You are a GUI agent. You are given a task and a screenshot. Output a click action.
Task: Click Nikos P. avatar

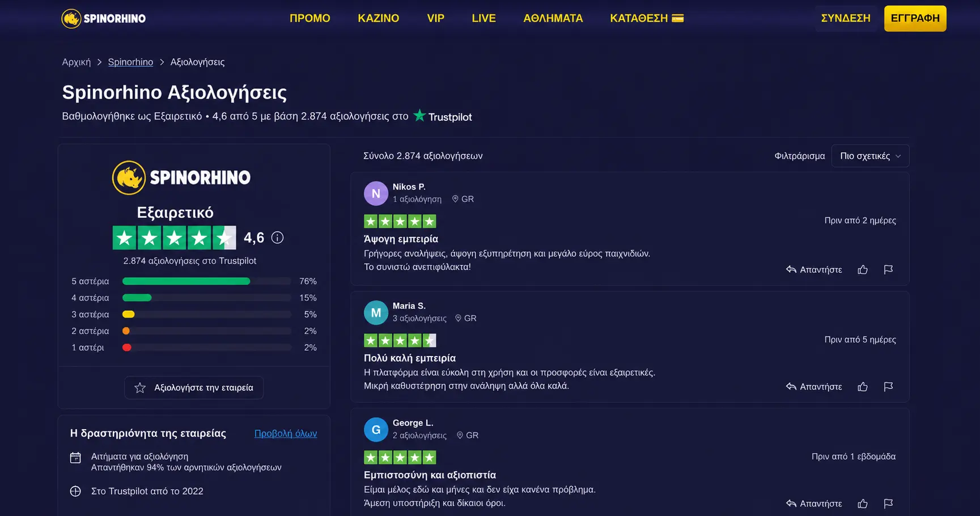(x=376, y=193)
